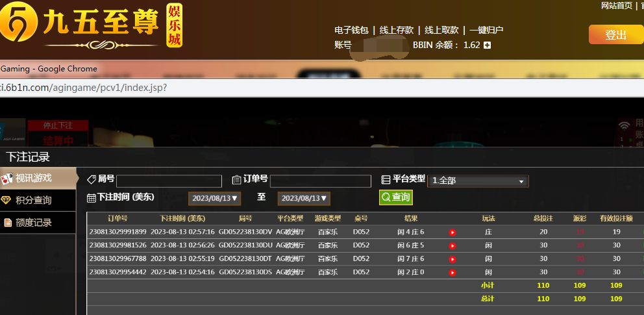644x315 pixels.
Task: Click order number 230813029981526
Action: tap(118, 246)
